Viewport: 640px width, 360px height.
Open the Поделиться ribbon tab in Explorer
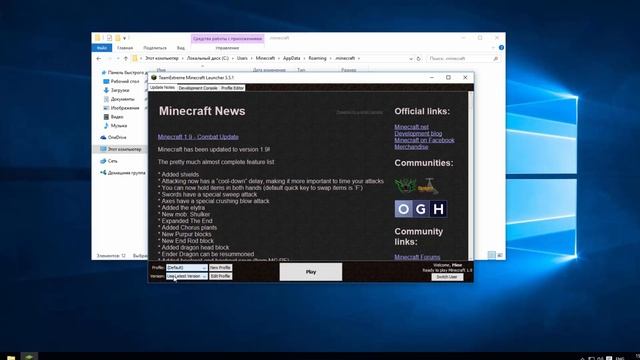pyautogui.click(x=155, y=48)
